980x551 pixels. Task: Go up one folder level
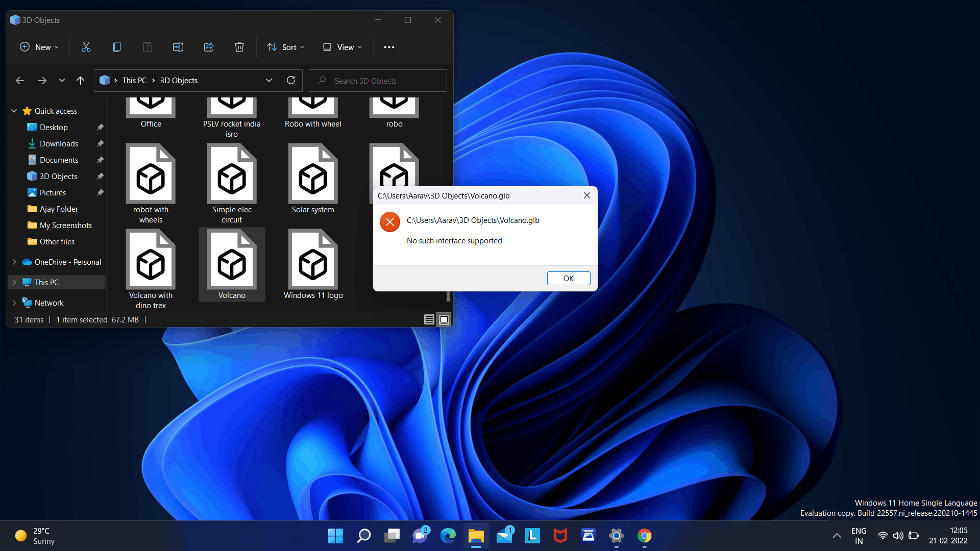pos(80,80)
